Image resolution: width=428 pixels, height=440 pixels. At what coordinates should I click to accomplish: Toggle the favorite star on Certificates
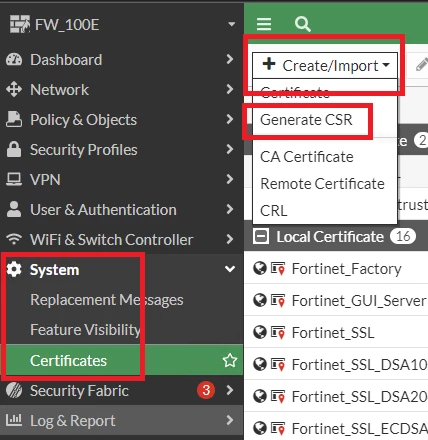pyautogui.click(x=230, y=360)
